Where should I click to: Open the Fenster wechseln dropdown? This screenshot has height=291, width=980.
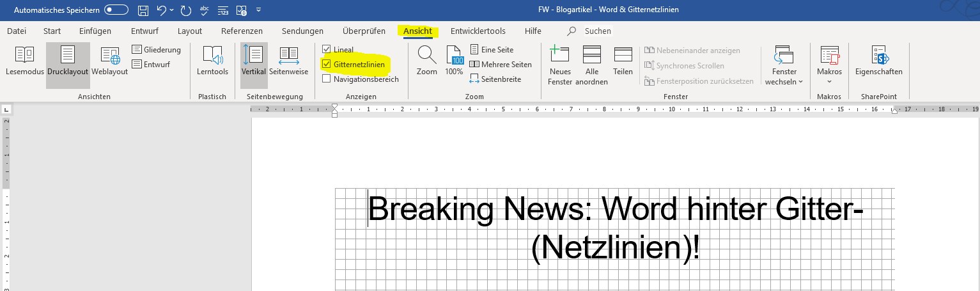pos(784,65)
